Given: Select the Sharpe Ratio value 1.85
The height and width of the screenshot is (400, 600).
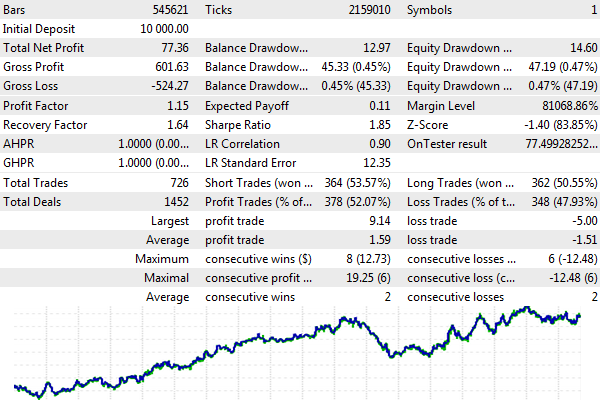Looking at the screenshot, I should [380, 125].
